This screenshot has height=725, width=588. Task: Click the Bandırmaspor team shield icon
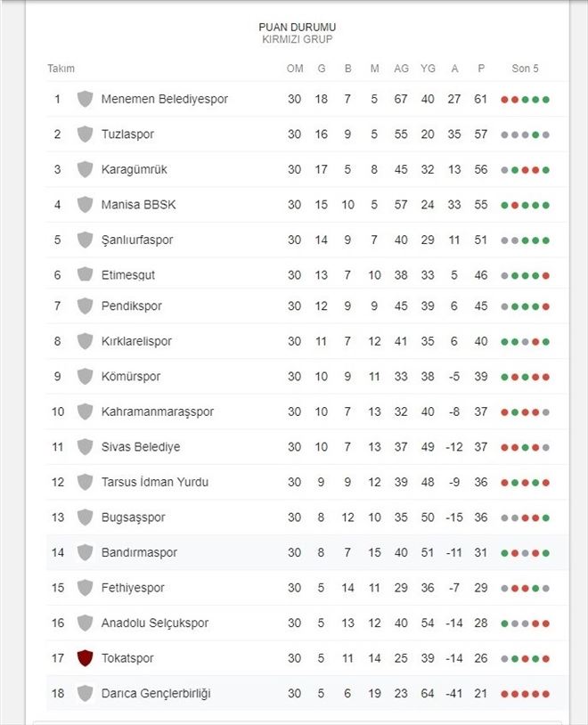click(85, 552)
